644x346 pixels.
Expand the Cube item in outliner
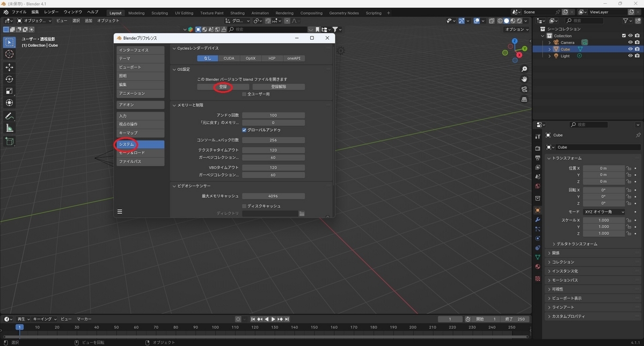[550, 49]
